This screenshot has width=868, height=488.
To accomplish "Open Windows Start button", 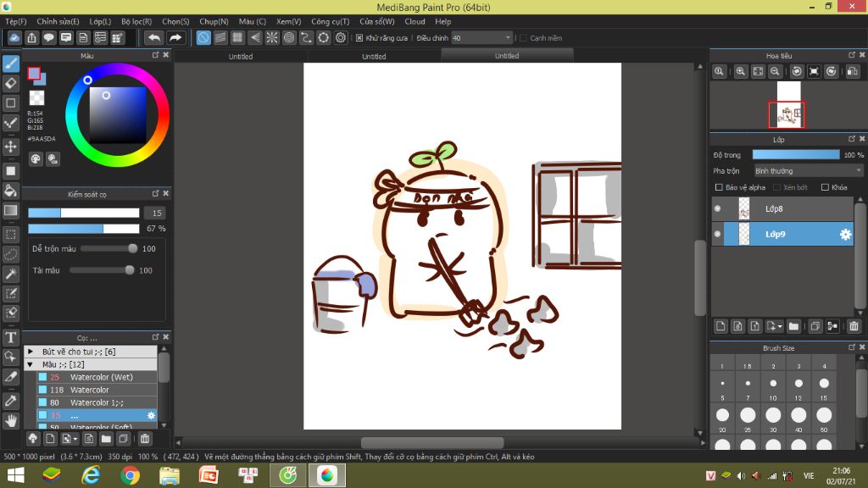I will (x=15, y=475).
